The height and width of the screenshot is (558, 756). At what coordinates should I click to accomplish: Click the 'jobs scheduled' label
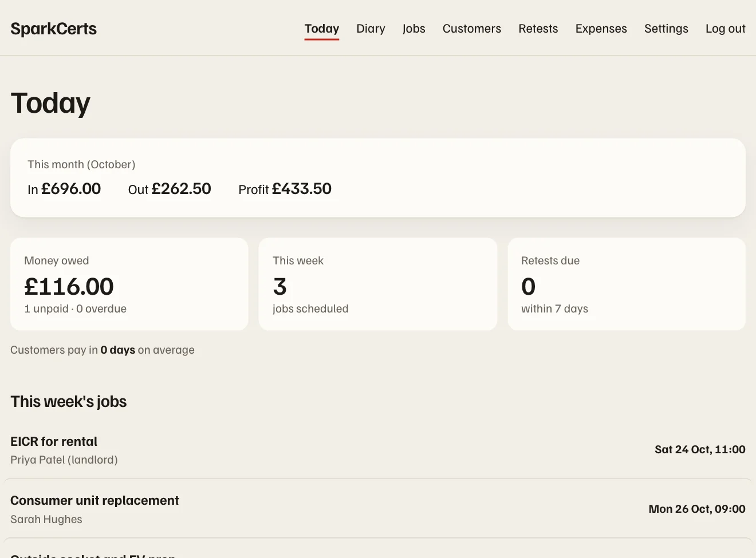(x=310, y=308)
